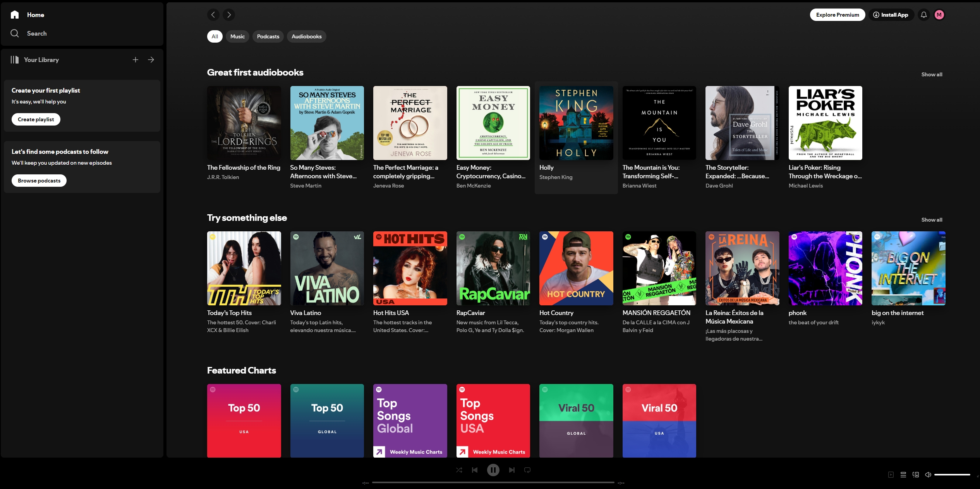The width and height of the screenshot is (980, 489).
Task: Open The Storyteller Dave Grohl cover
Action: (x=742, y=123)
